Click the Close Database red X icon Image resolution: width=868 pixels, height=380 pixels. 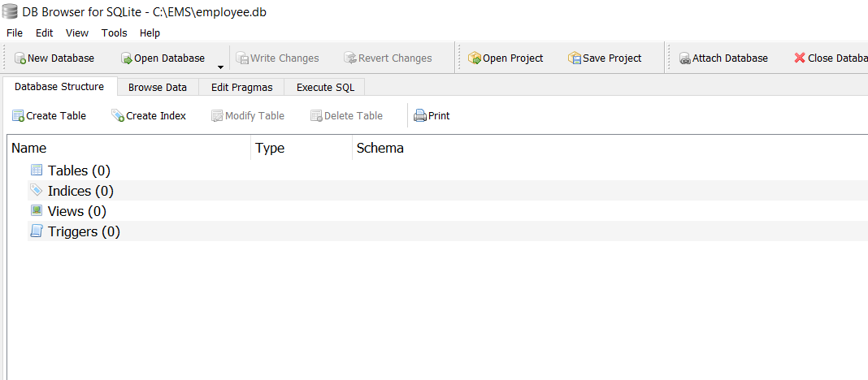pyautogui.click(x=800, y=58)
